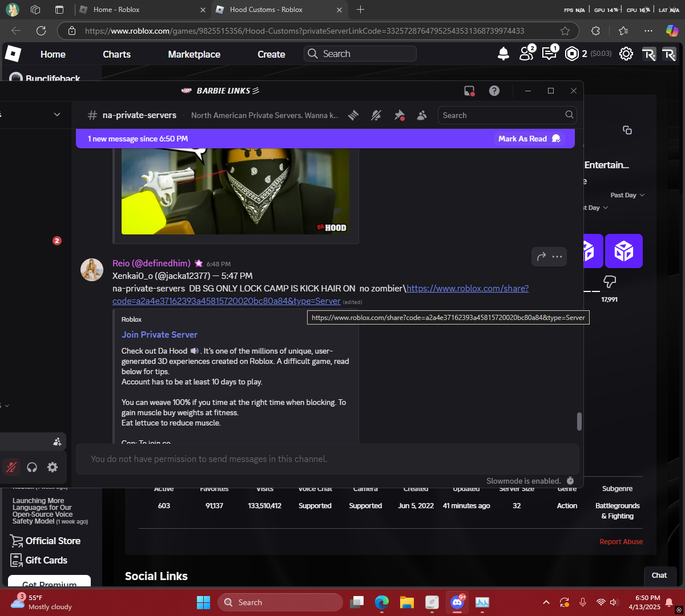Add page to browser favorites star
The height and width of the screenshot is (616, 685).
point(565,31)
